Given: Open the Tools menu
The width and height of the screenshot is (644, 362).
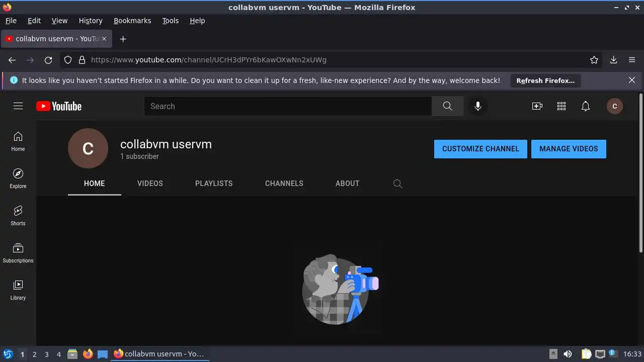Looking at the screenshot, I should tap(171, 21).
